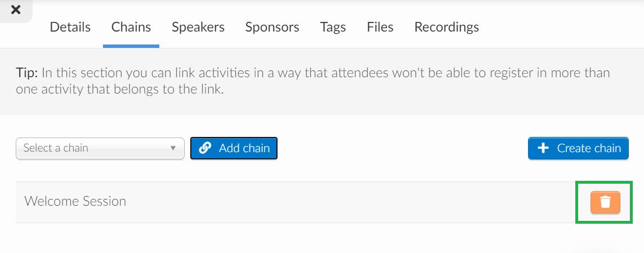Open the Sponsors tab
644x253 pixels.
(x=272, y=27)
